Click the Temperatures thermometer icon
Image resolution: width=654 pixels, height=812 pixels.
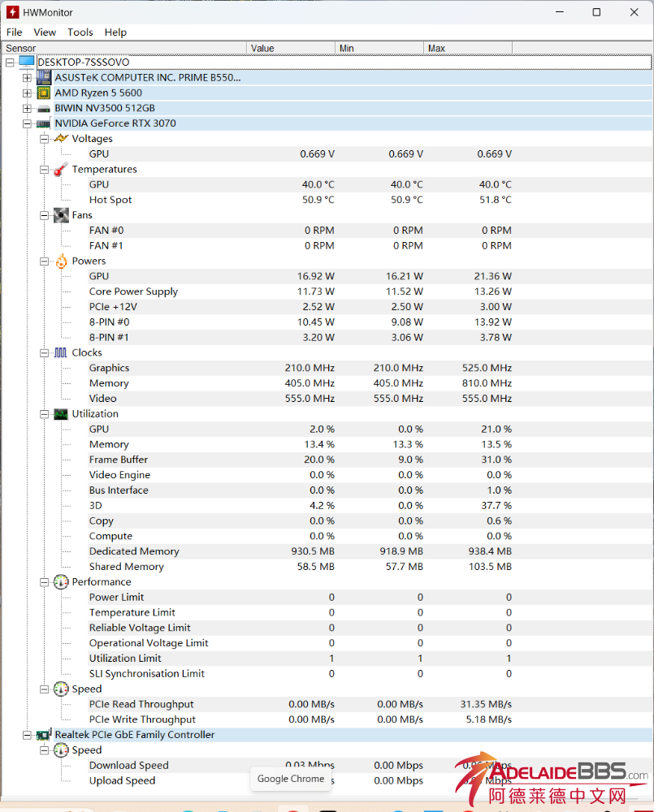[60, 169]
